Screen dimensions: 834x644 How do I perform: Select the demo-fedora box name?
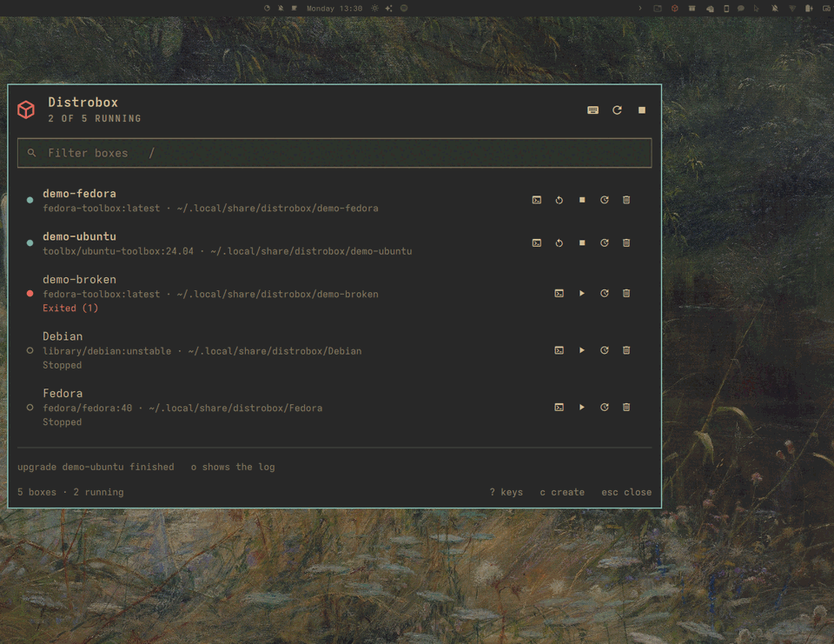[79, 194]
